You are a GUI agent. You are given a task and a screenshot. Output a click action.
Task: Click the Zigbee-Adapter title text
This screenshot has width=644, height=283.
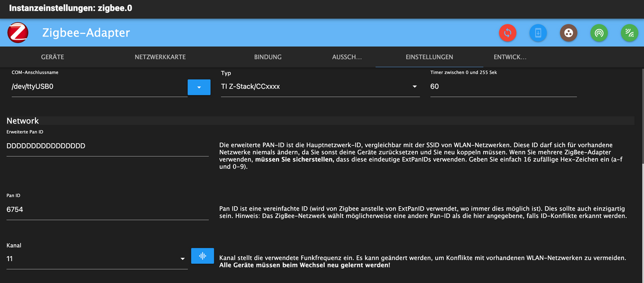(x=86, y=33)
